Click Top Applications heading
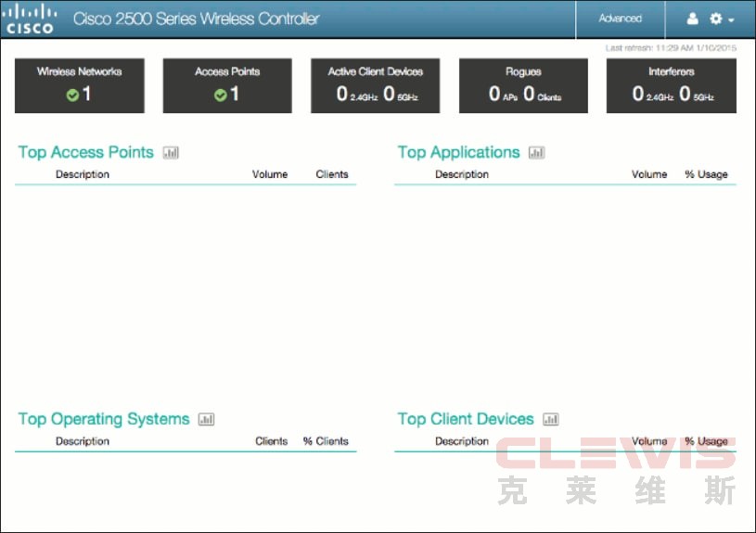Image resolution: width=756 pixels, height=533 pixels. [x=458, y=152]
